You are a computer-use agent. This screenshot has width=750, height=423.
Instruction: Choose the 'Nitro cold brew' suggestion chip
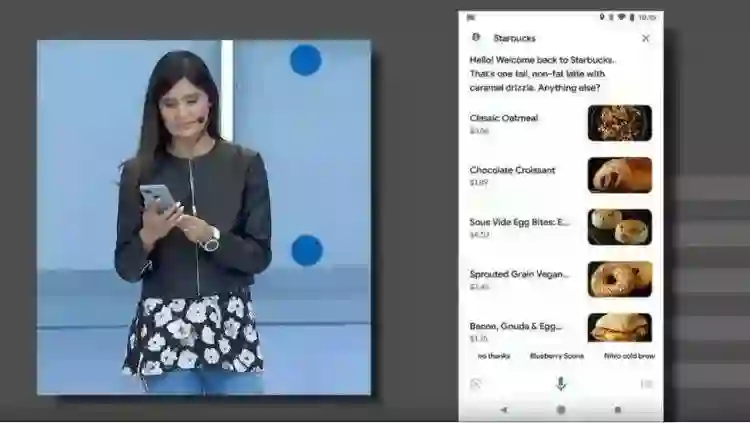629,356
